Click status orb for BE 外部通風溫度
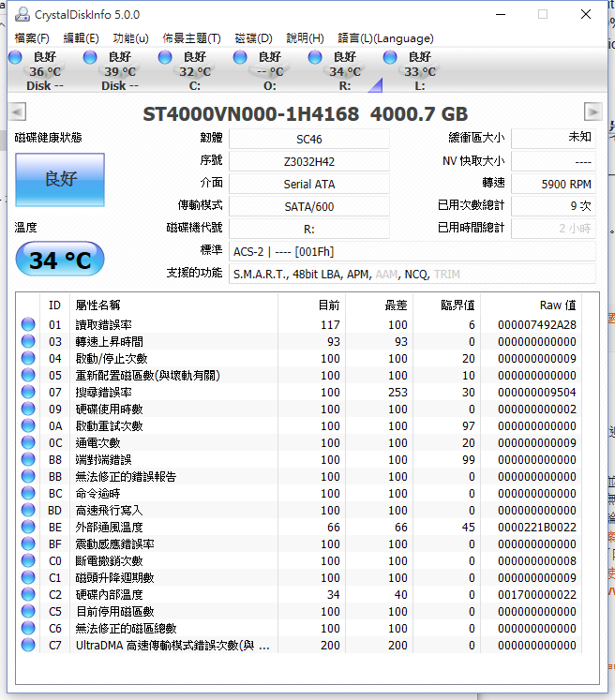This screenshot has height=700, width=615. point(28,528)
